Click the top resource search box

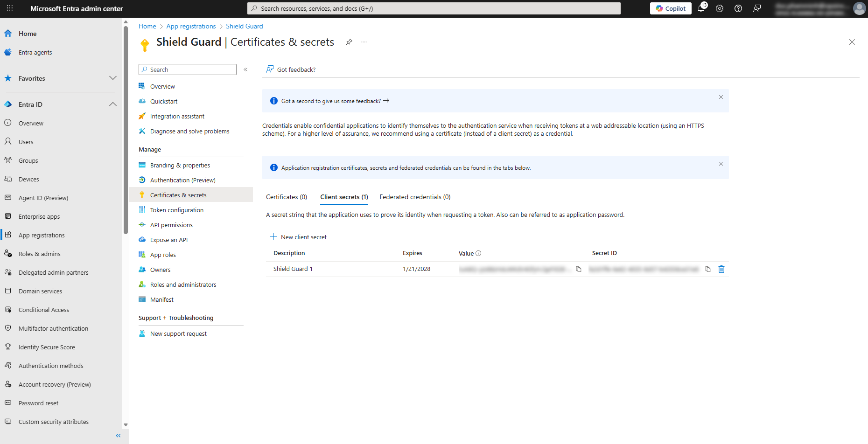pyautogui.click(x=434, y=8)
